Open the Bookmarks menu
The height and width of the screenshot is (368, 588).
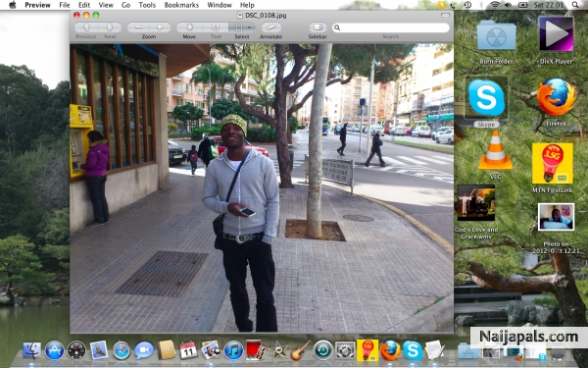[x=181, y=5]
